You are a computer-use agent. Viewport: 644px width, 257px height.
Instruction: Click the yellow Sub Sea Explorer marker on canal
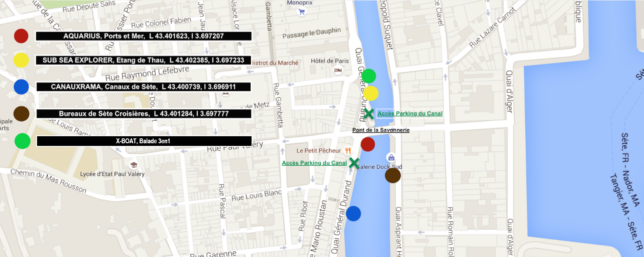(x=371, y=93)
